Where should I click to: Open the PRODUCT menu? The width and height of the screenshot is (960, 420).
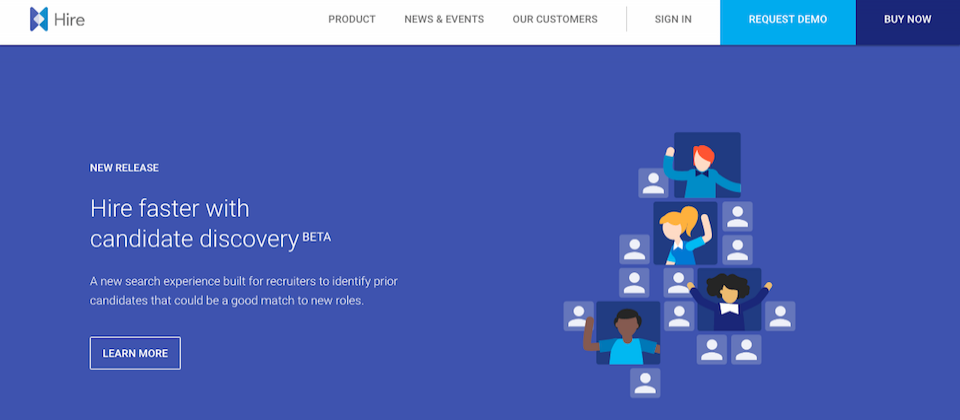point(352,20)
